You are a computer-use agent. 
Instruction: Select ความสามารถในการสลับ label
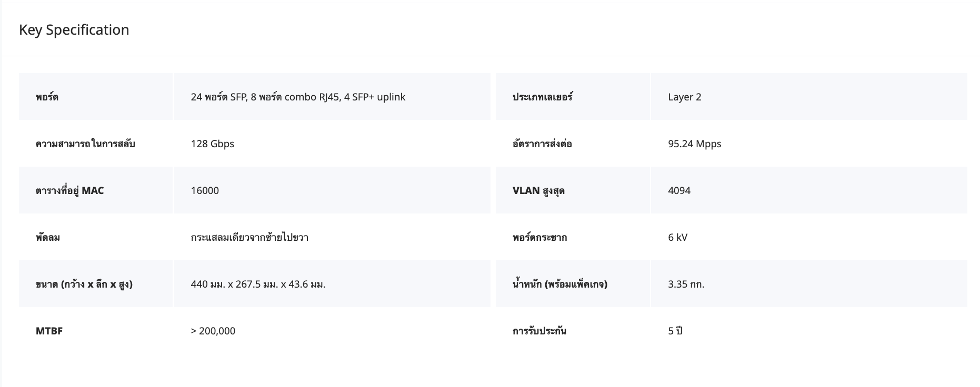tap(85, 144)
